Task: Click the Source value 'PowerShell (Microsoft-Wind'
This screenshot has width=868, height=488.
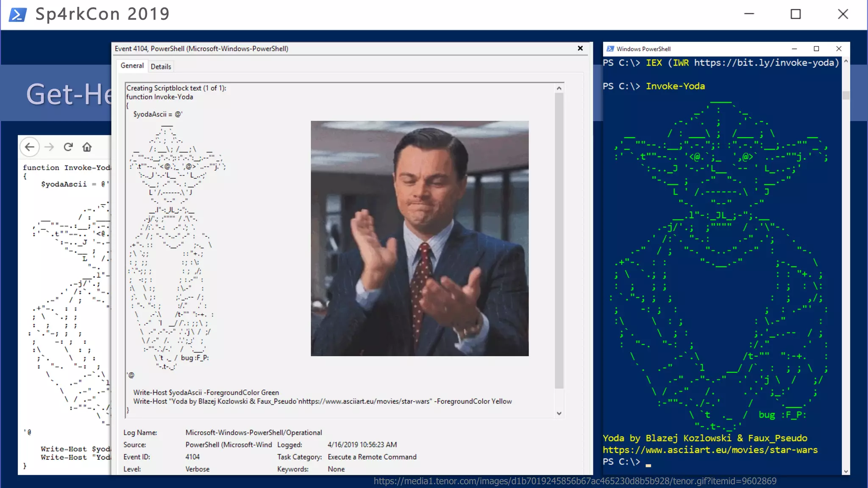Action: click(228, 445)
